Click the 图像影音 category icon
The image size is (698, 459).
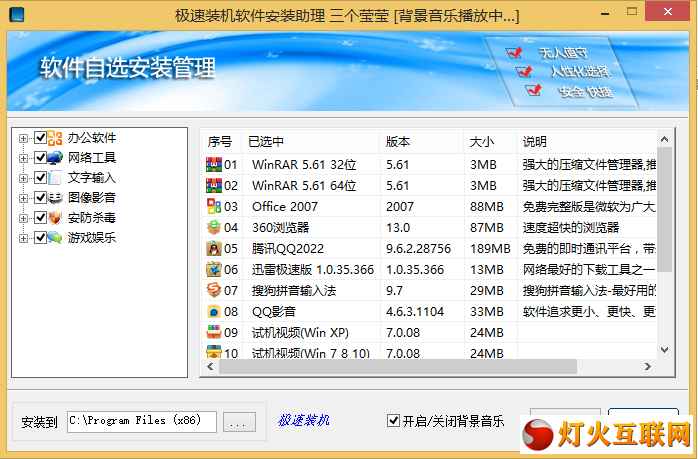(x=55, y=198)
